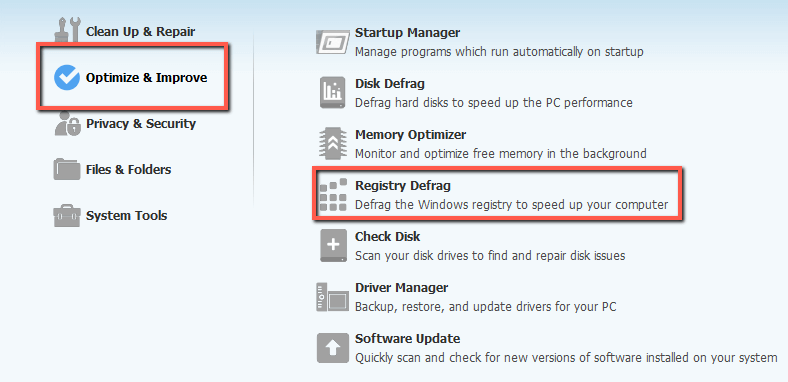The image size is (788, 382).
Task: Open the Startup Manager title link
Action: tap(408, 33)
